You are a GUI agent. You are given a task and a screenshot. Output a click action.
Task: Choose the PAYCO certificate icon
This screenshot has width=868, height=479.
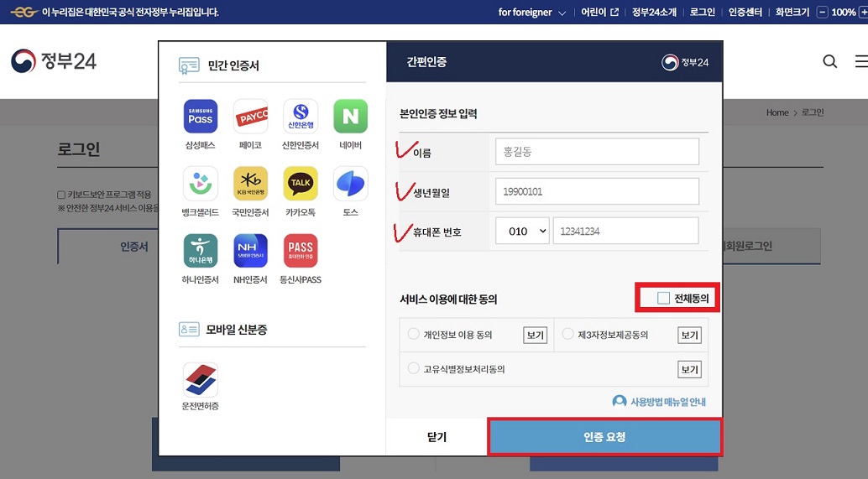tap(250, 116)
